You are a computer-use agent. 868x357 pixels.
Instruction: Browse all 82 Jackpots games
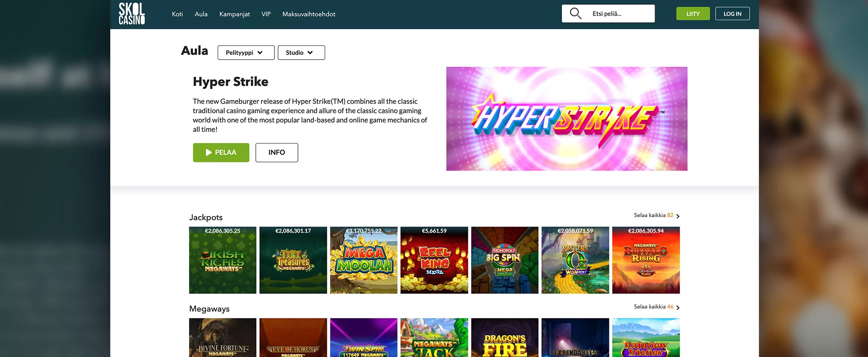657,215
